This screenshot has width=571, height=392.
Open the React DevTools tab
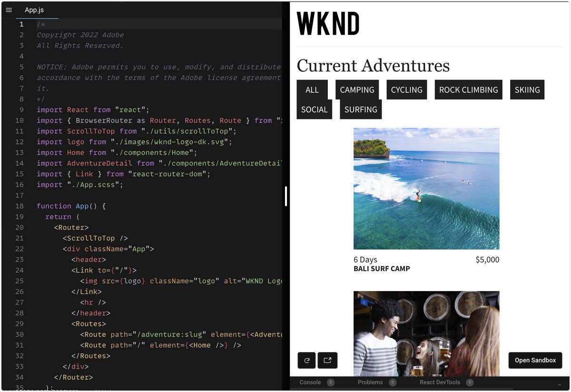(440, 382)
